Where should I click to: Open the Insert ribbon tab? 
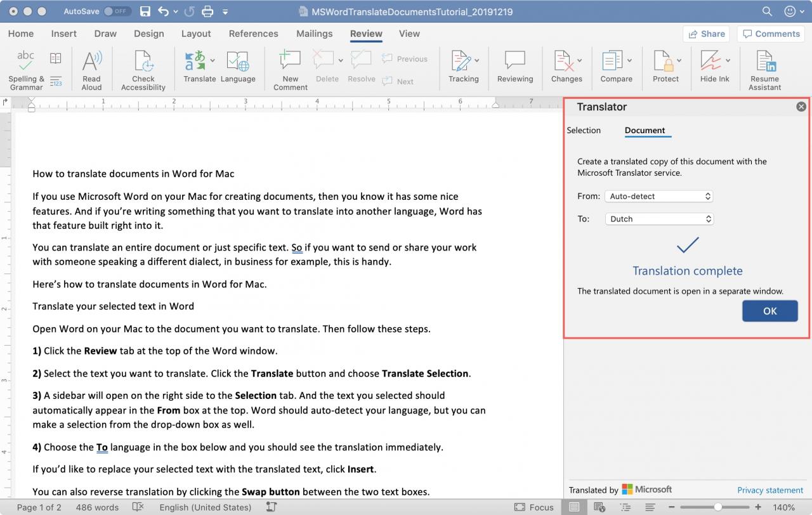coord(64,34)
